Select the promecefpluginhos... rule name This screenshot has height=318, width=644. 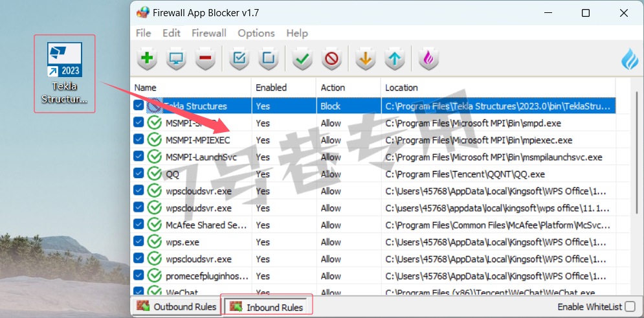[207, 276]
